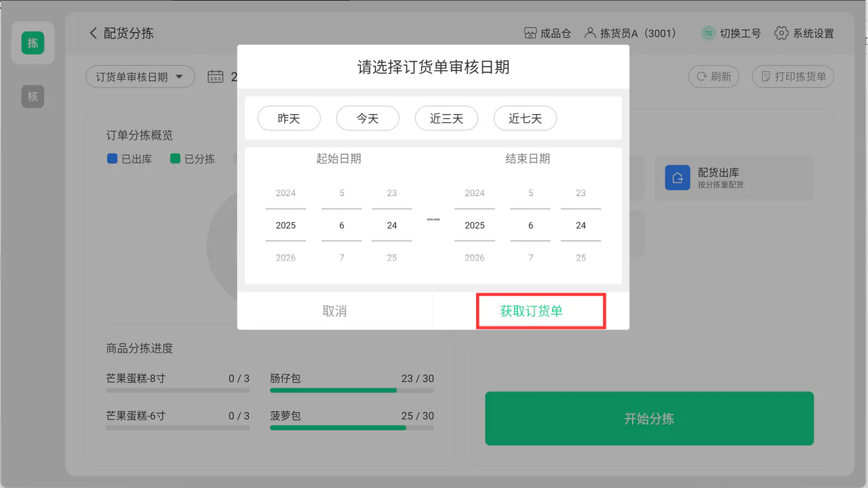Select the 昨天 quick date range
Image resolution: width=868 pixels, height=488 pixels.
[289, 119]
